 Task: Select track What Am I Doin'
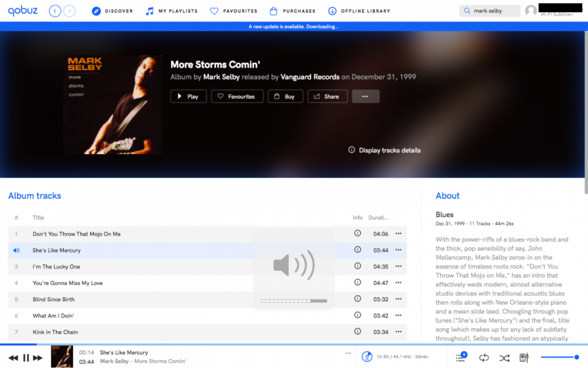tap(207, 316)
